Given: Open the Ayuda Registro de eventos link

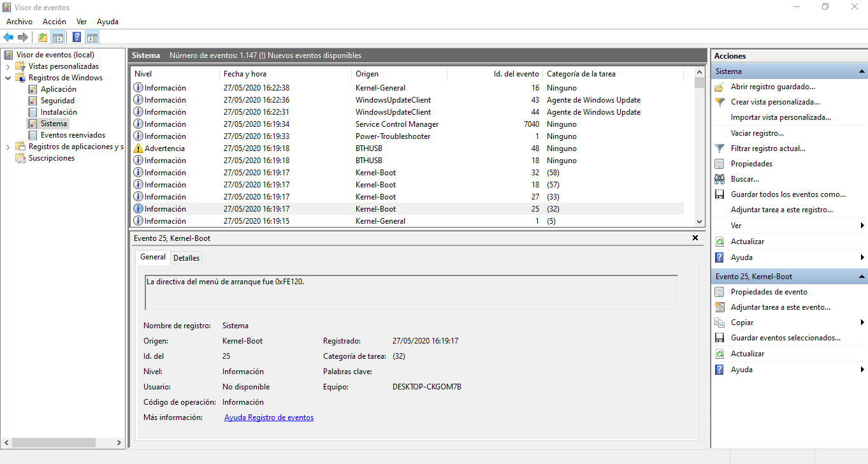Looking at the screenshot, I should 268,417.
